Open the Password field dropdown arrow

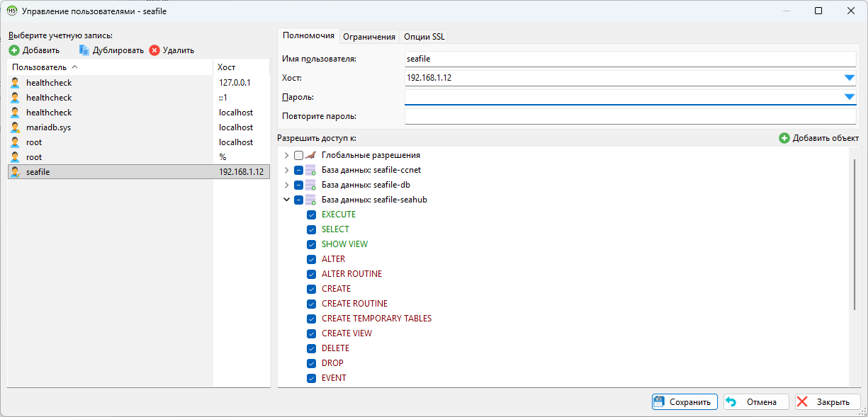point(850,97)
